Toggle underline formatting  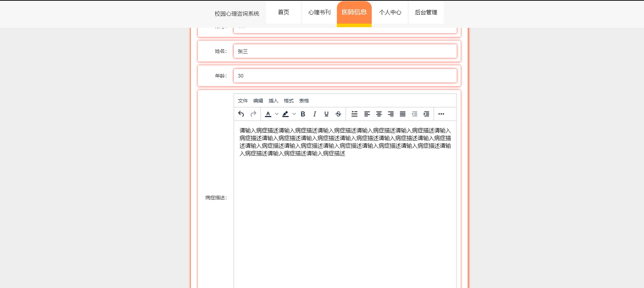[x=327, y=114]
